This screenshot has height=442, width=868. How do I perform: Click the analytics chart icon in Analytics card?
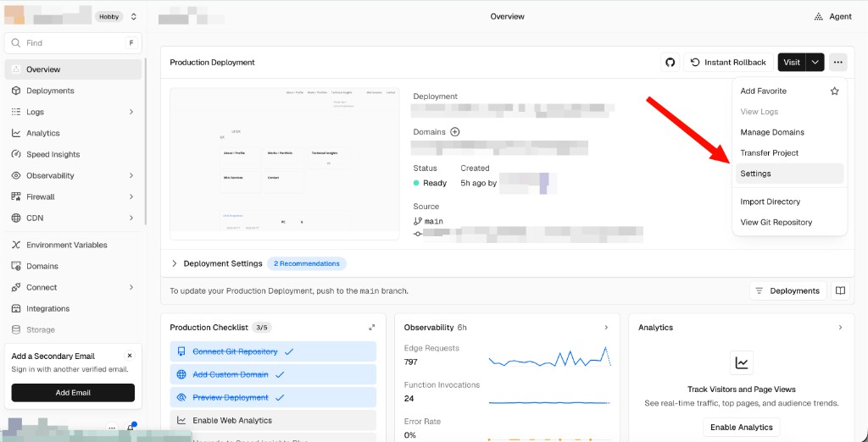741,363
